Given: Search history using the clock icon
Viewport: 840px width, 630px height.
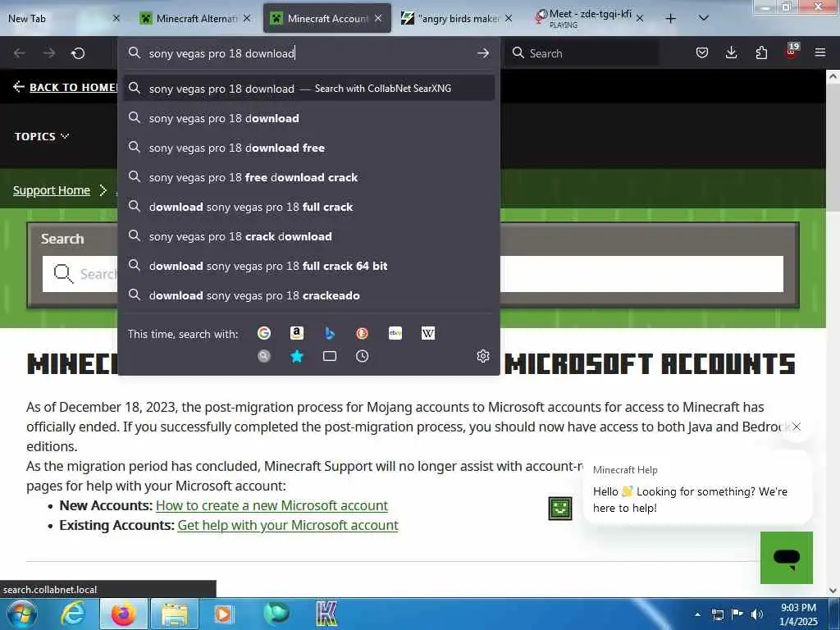Looking at the screenshot, I should pos(362,356).
